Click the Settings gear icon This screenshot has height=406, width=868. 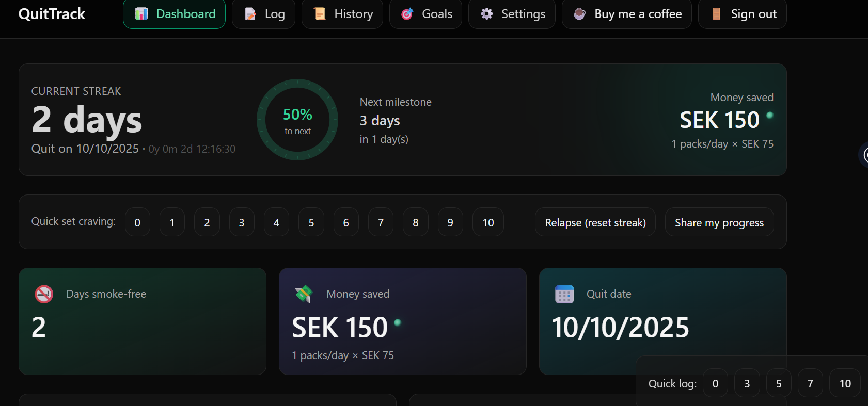pyautogui.click(x=486, y=14)
